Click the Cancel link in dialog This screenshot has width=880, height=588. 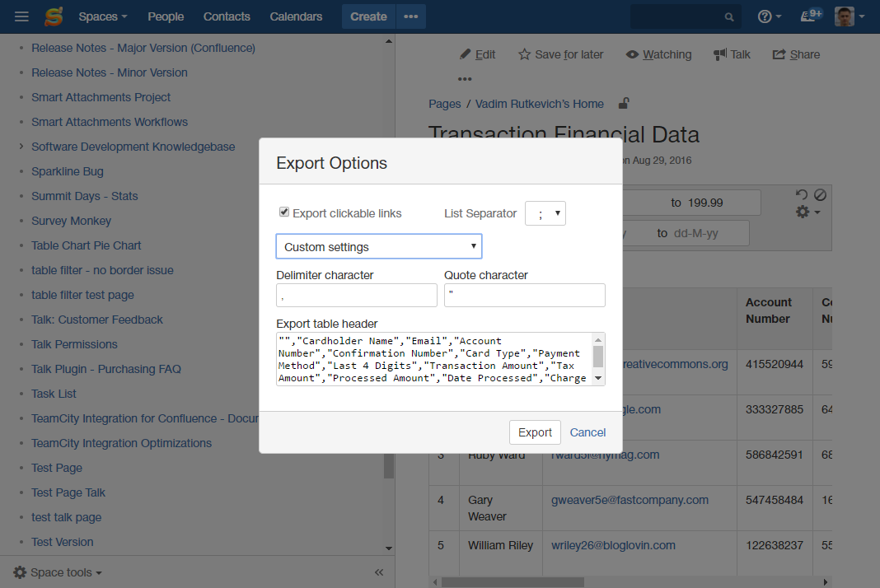click(587, 432)
